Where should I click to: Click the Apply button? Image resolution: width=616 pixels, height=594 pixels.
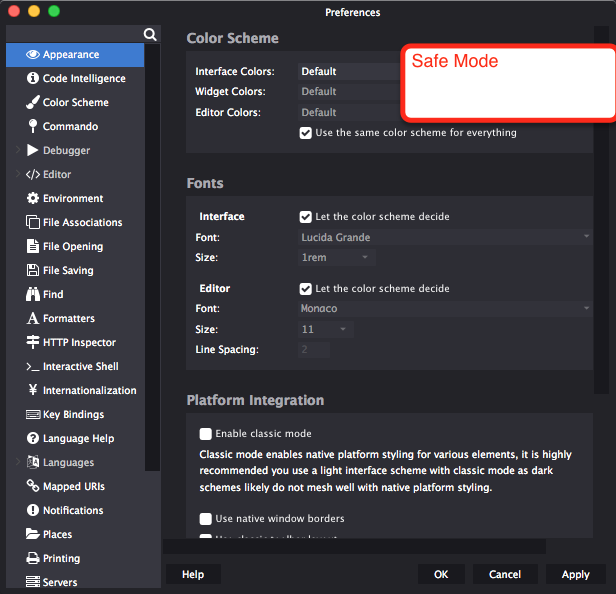[576, 574]
